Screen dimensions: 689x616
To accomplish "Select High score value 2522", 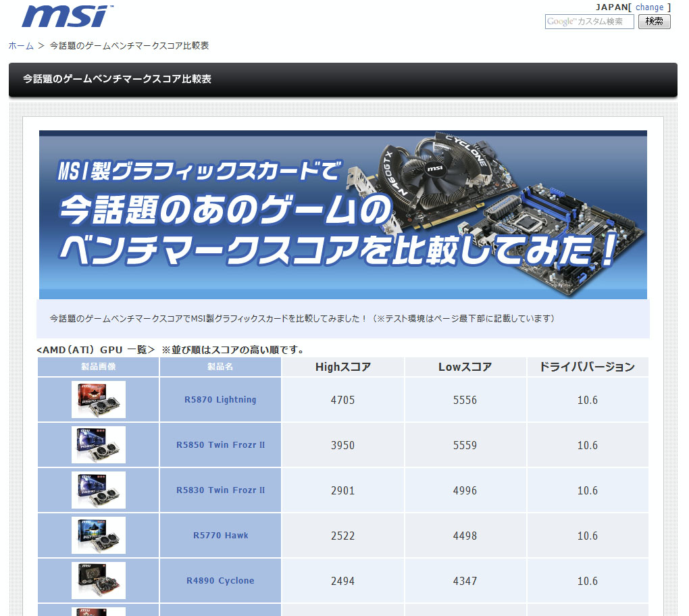I will tap(342, 536).
